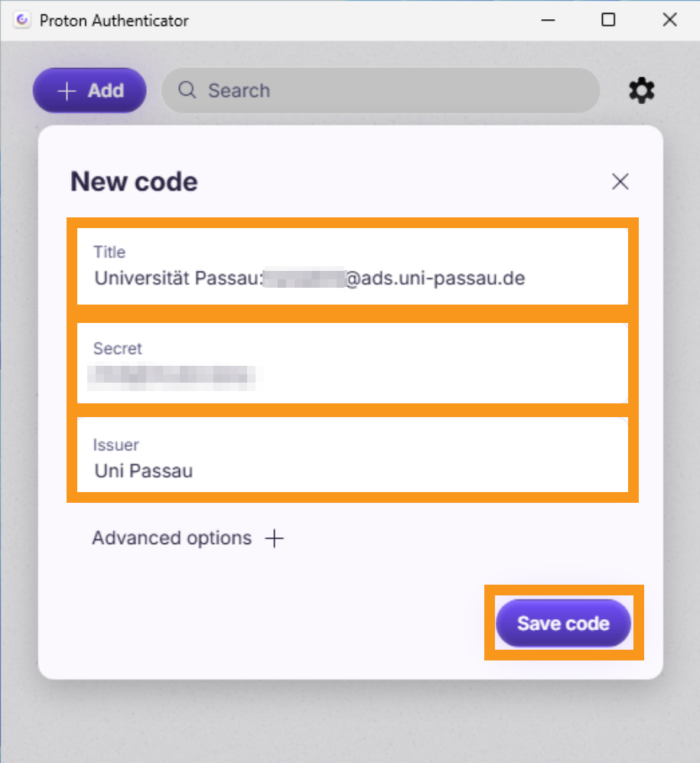Image resolution: width=700 pixels, height=763 pixels.
Task: Click the Proton Authenticator logo icon
Action: [x=23, y=21]
